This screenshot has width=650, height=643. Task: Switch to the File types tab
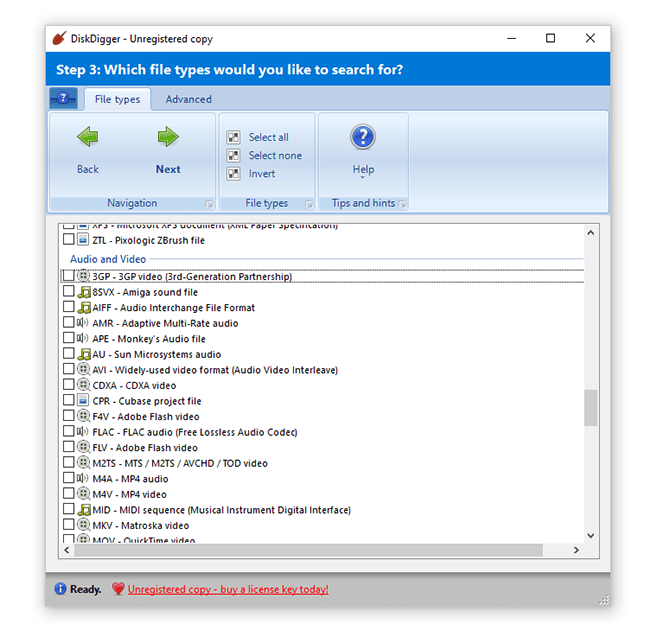point(117,99)
